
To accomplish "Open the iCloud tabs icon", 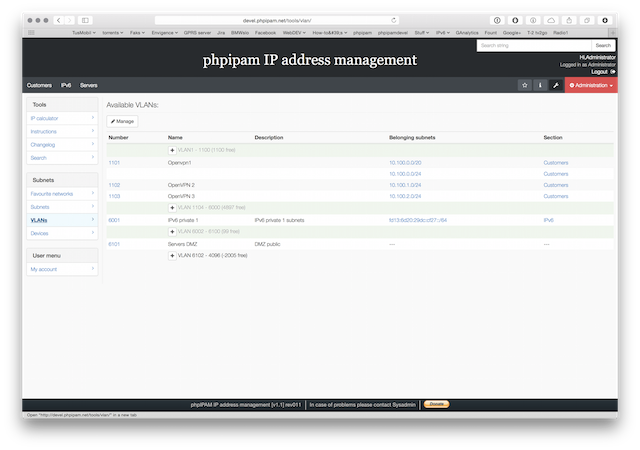I will click(551, 20).
